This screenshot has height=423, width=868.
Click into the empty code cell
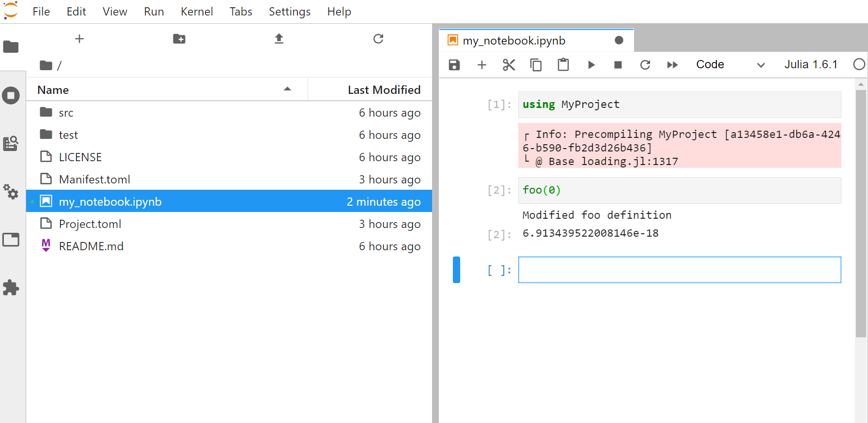[x=679, y=270]
